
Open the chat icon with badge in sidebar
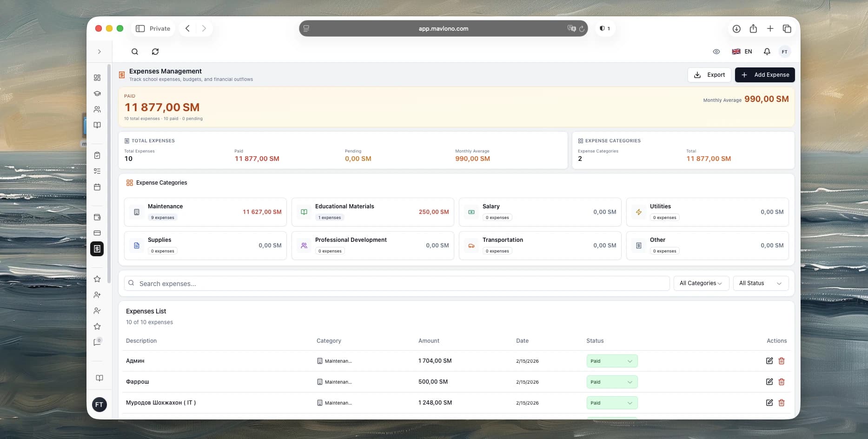pos(97,343)
